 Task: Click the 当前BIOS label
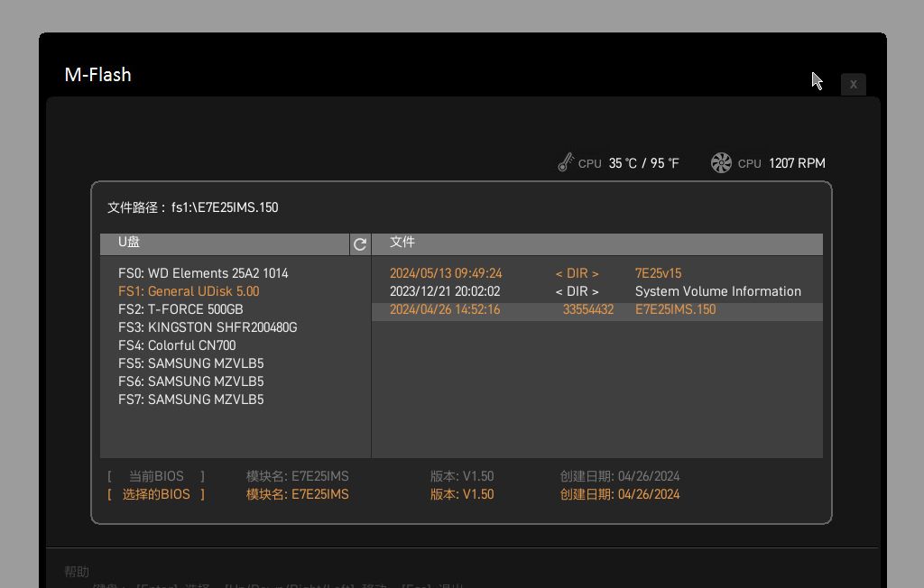(156, 476)
